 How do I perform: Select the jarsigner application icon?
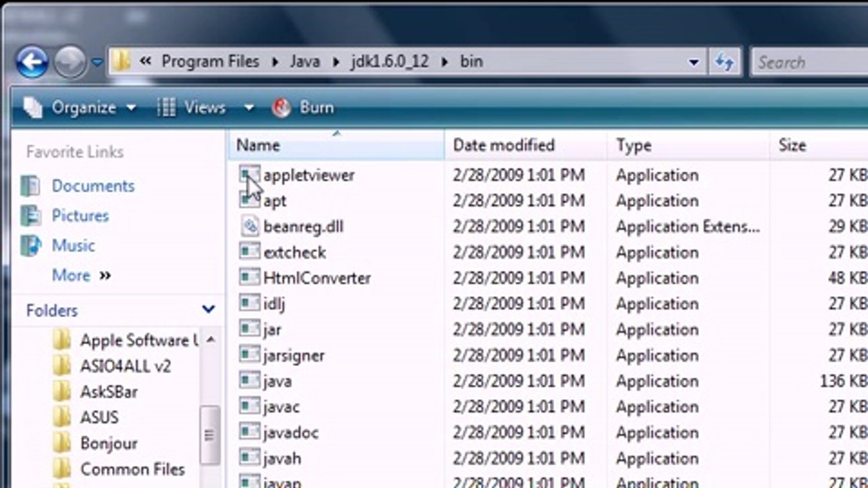[250, 354]
